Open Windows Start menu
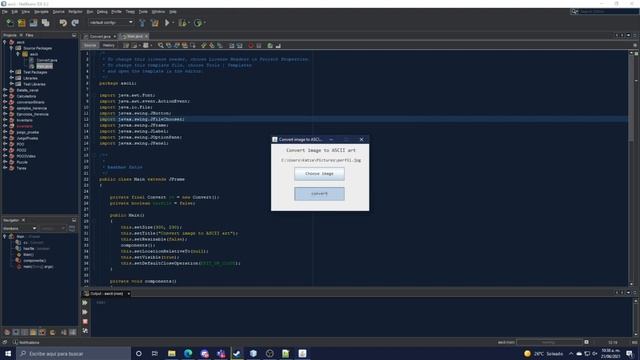 click(x=8, y=353)
